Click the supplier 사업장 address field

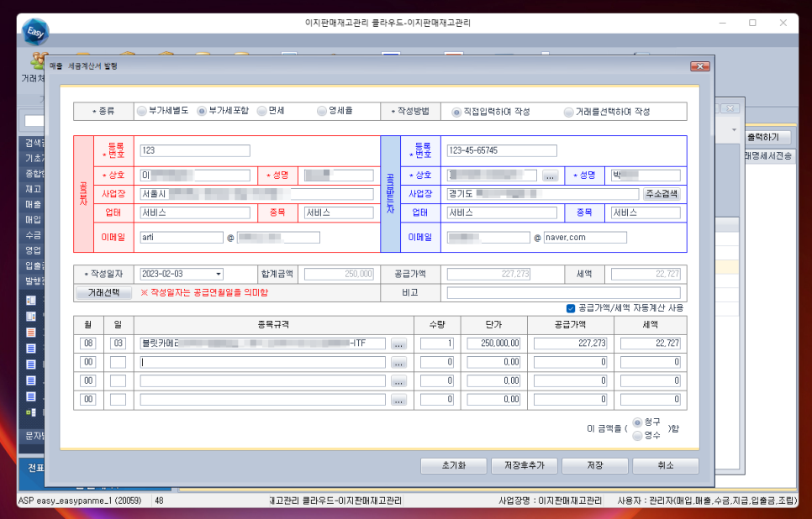(x=256, y=194)
